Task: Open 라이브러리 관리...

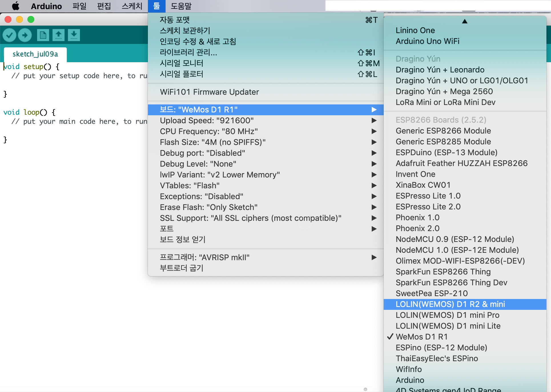Action: point(266,52)
